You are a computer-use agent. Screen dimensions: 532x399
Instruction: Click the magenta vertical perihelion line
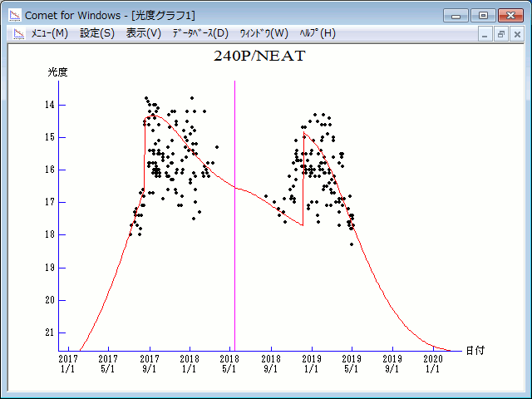234,249
